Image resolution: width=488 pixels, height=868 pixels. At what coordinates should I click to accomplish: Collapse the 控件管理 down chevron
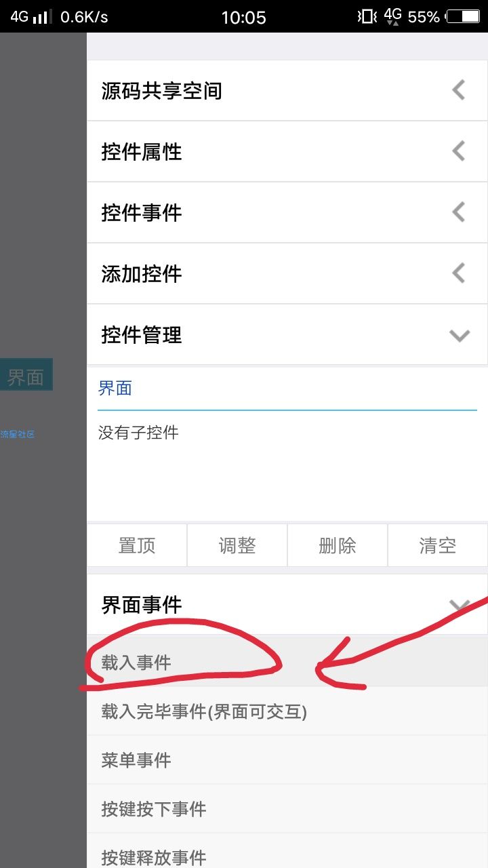460,335
